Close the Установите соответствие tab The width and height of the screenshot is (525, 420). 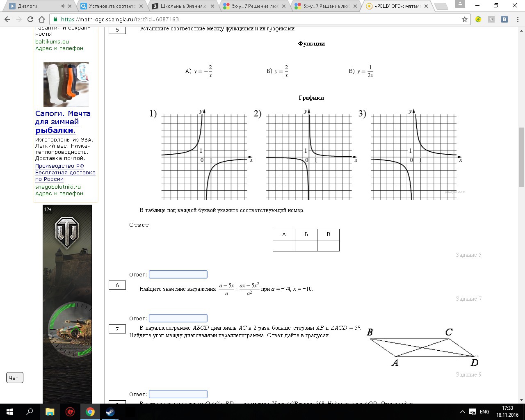[141, 6]
